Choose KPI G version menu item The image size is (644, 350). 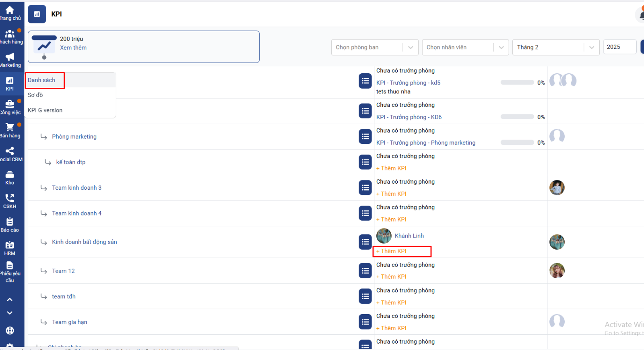45,110
